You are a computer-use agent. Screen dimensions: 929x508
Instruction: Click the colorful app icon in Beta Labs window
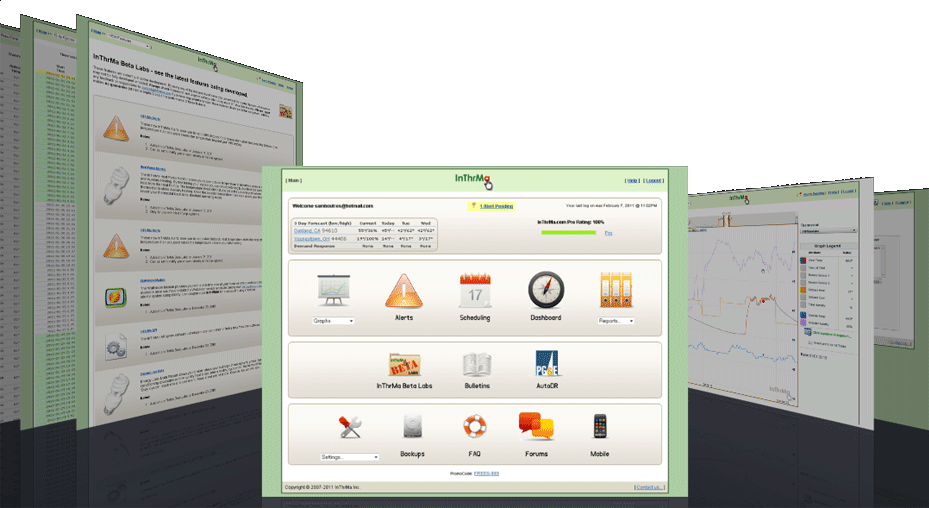[x=116, y=298]
